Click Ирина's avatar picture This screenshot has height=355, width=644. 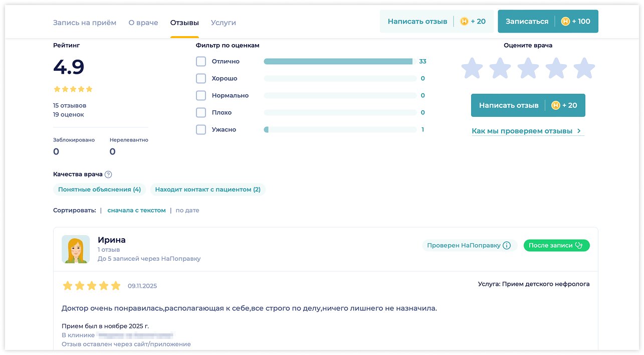(76, 249)
